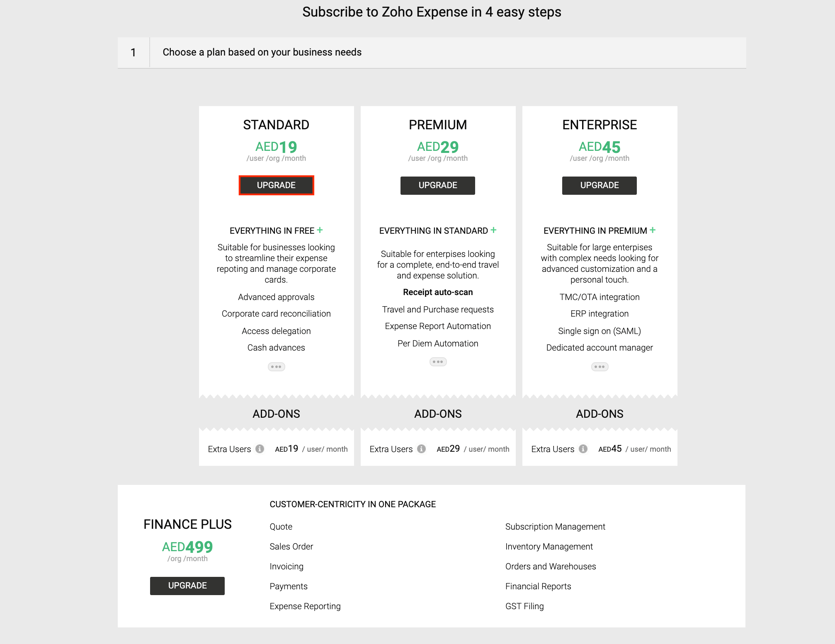Expand more Standard plan features
Viewport: 835px width, 644px height.
(x=276, y=367)
